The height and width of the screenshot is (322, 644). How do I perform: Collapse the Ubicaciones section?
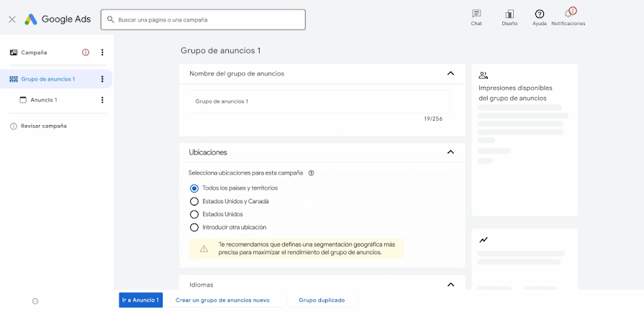450,152
